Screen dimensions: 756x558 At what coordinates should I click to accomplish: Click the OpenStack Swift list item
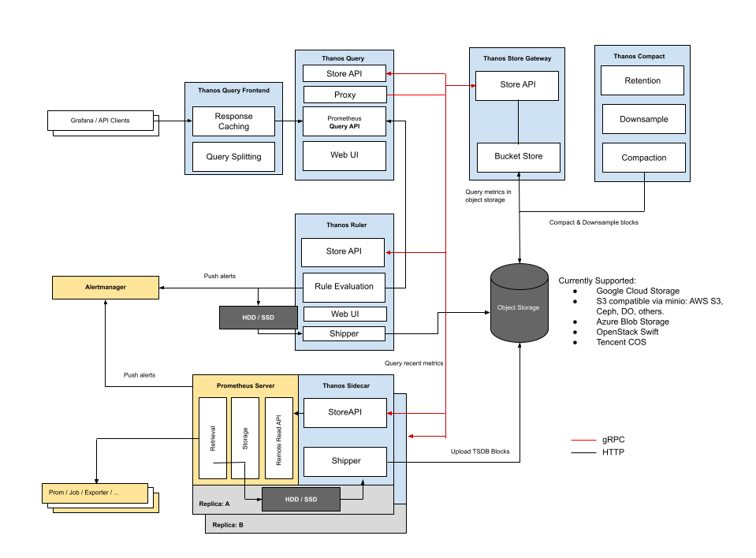628,332
